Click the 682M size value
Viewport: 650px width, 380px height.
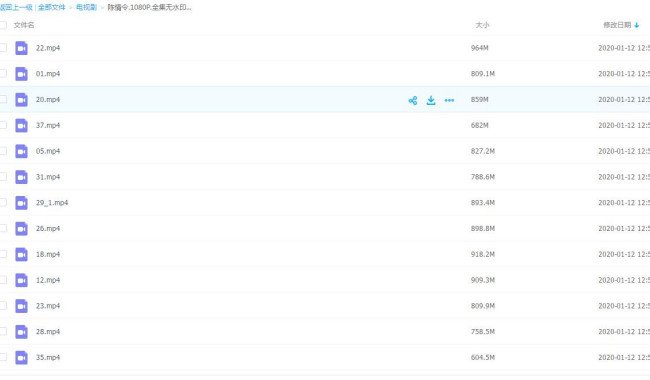(x=480, y=125)
